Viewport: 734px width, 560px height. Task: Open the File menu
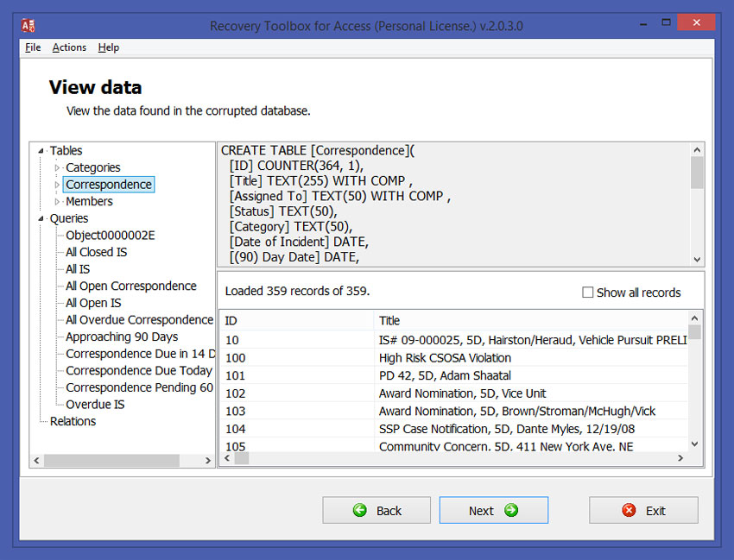click(x=33, y=47)
